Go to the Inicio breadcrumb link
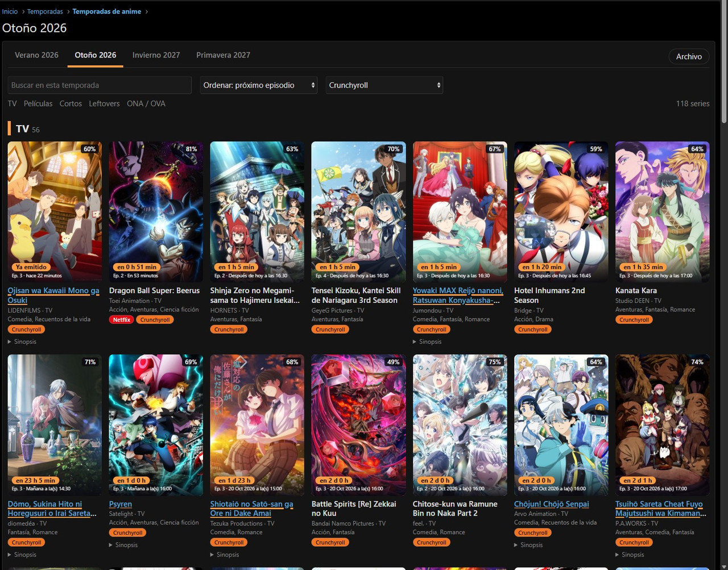Viewport: 728px width, 570px height. (10, 11)
